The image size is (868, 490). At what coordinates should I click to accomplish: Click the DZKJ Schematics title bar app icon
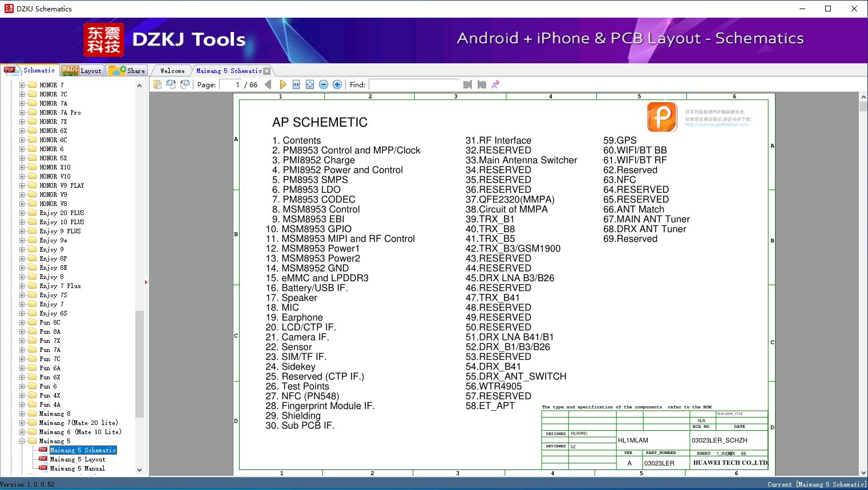(x=9, y=9)
